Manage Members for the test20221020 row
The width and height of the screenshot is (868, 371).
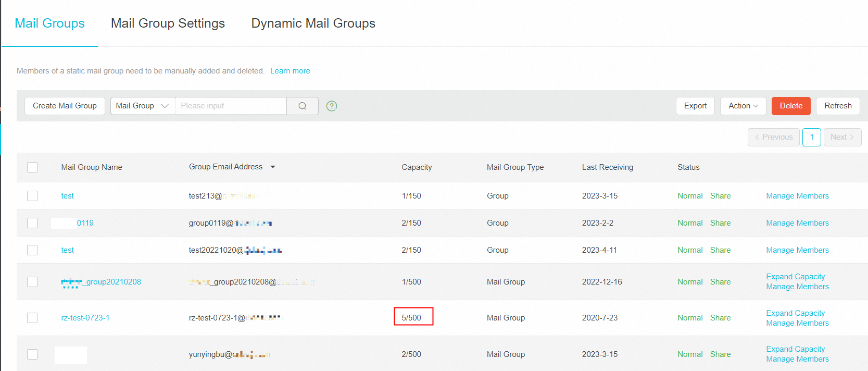(797, 250)
